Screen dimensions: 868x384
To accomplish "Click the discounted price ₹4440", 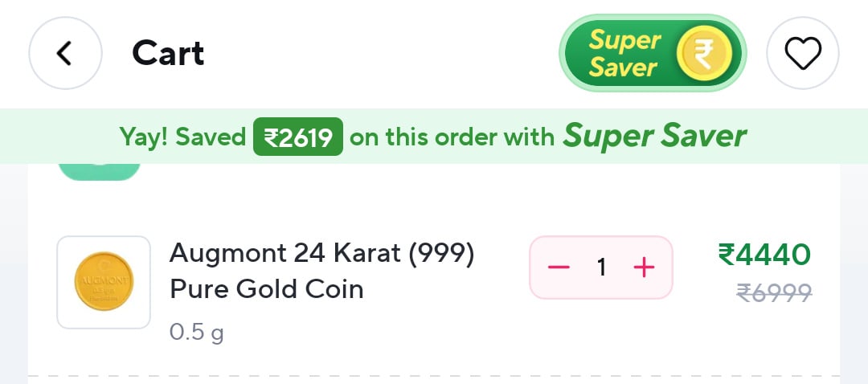I will (764, 255).
